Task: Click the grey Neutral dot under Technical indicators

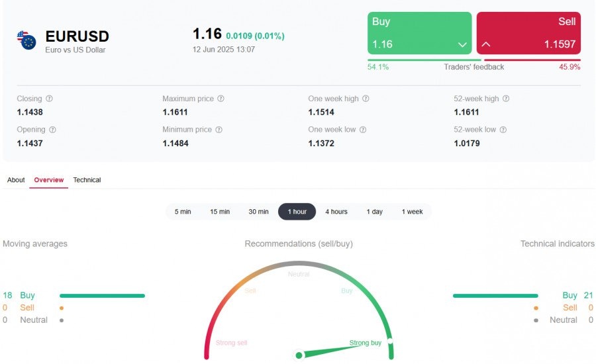Action: [x=536, y=320]
